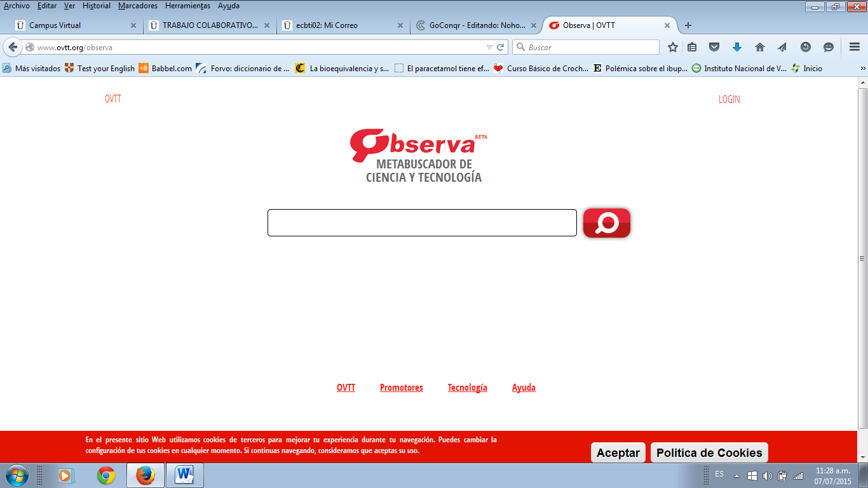
Task: Open the ES language selector
Action: (x=719, y=474)
